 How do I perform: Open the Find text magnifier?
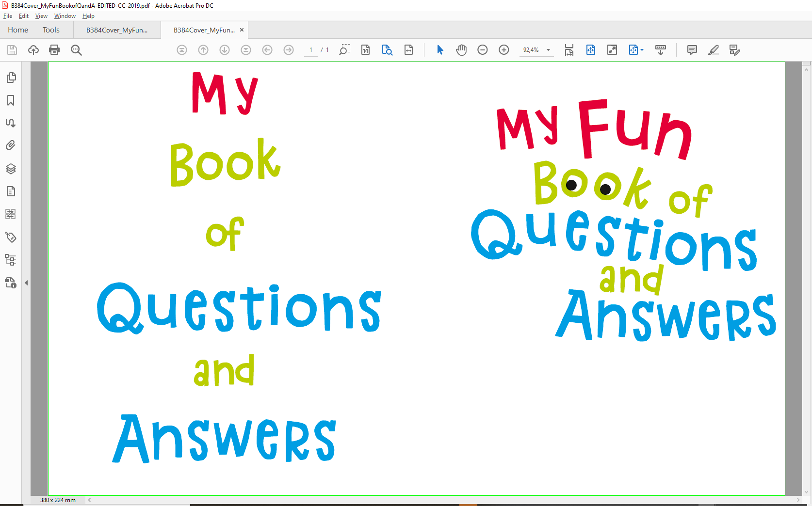(x=76, y=50)
